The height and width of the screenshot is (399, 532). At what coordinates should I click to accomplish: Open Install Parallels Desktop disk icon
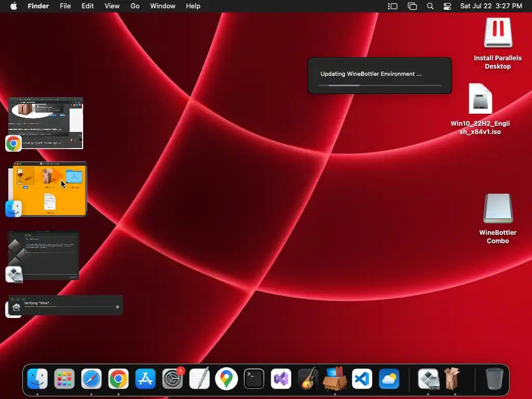click(x=498, y=33)
